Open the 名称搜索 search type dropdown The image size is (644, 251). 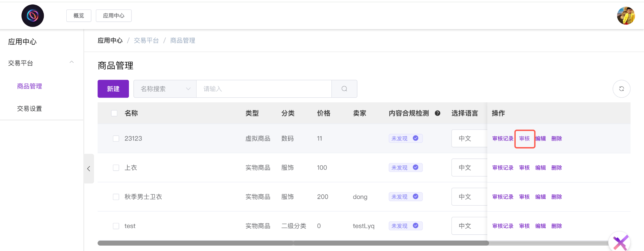point(165,89)
